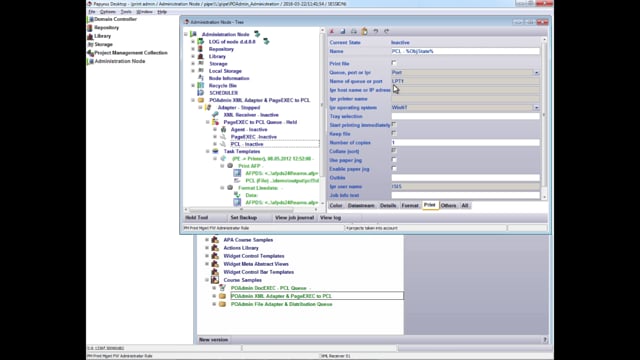Toggle the Enable paper jog checkbox
640x360 pixels.
394,169
